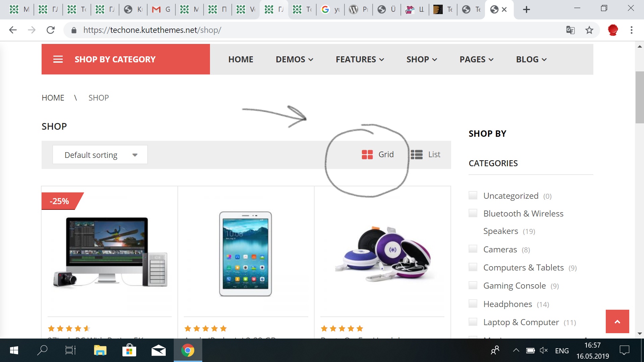Screen dimensions: 644x362
Task: Switch to the Gmail browser tab
Action: (161, 10)
